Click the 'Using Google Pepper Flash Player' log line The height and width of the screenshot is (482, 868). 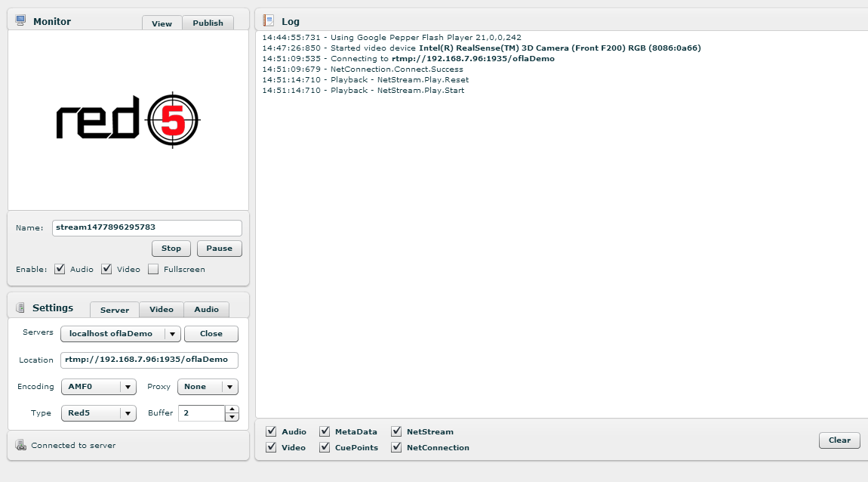tap(392, 38)
